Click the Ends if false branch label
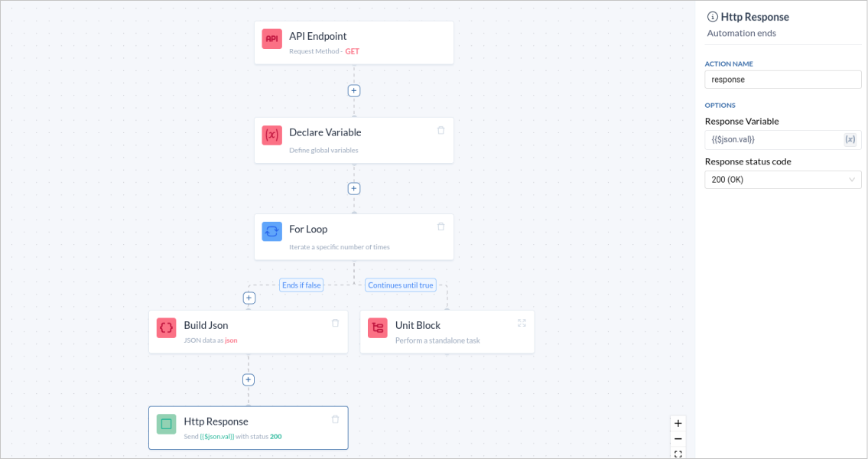This screenshot has height=459, width=868. (301, 285)
